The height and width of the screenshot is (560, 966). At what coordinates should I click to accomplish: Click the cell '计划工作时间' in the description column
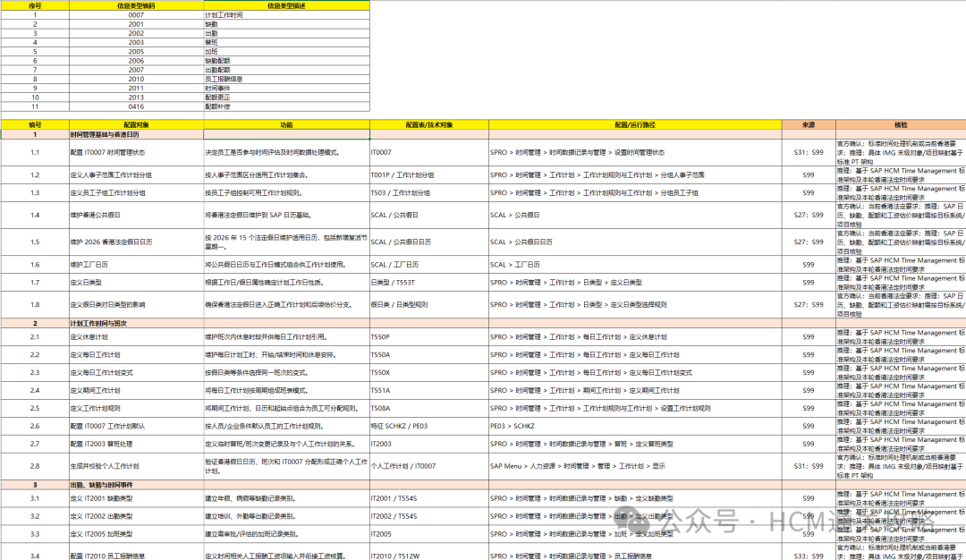286,15
